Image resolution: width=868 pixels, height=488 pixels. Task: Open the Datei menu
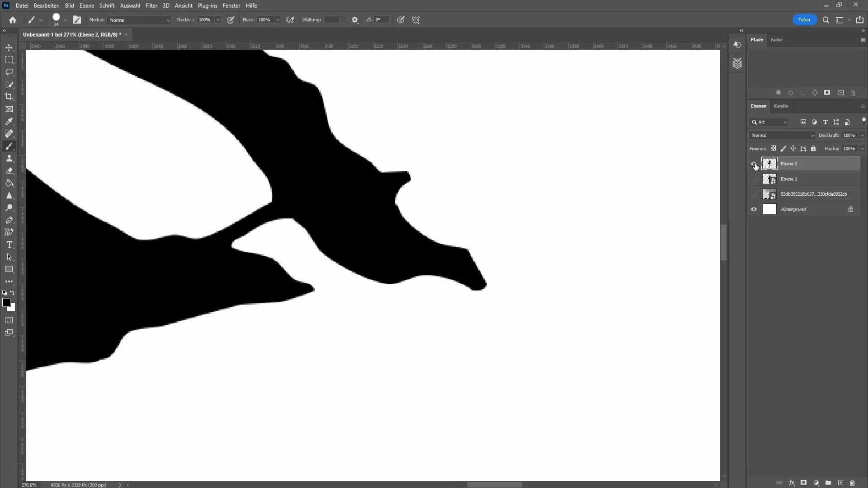pyautogui.click(x=22, y=5)
